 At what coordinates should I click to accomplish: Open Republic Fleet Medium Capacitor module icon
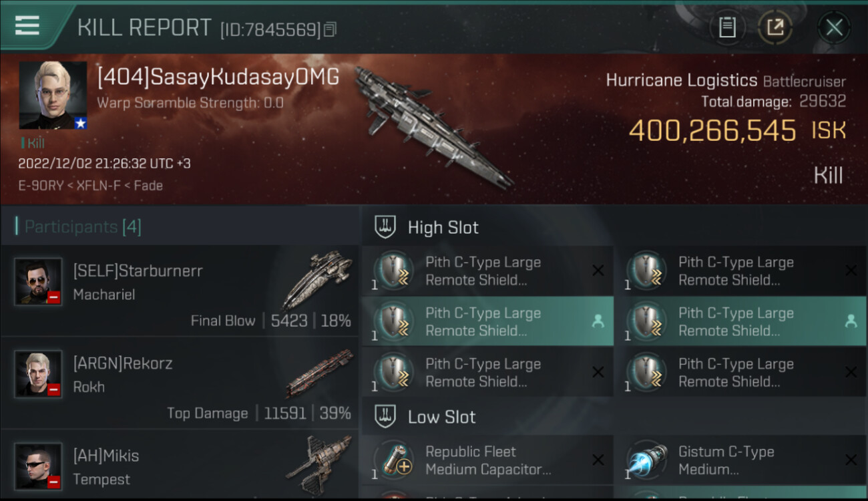394,460
